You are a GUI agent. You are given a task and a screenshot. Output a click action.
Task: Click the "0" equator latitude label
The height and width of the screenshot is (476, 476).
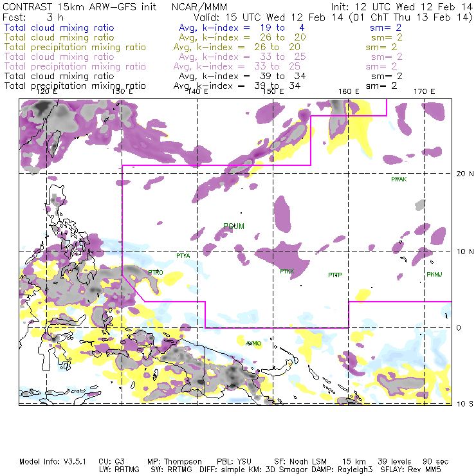coord(459,328)
